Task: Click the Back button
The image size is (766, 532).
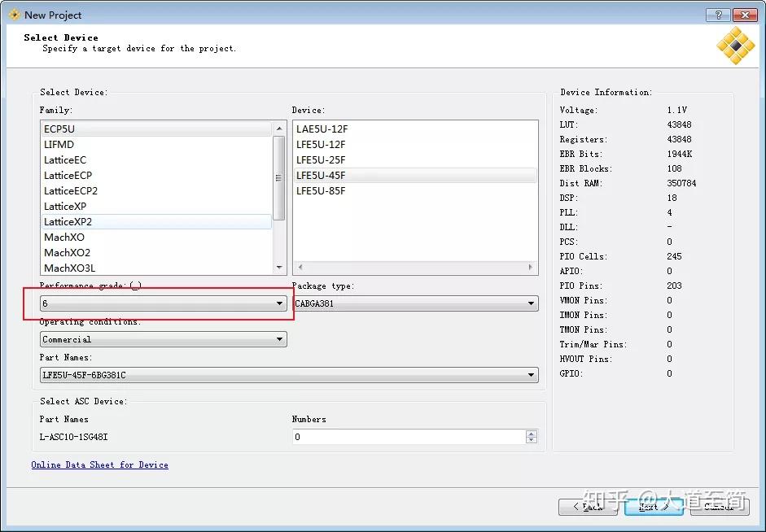Action: 589,507
